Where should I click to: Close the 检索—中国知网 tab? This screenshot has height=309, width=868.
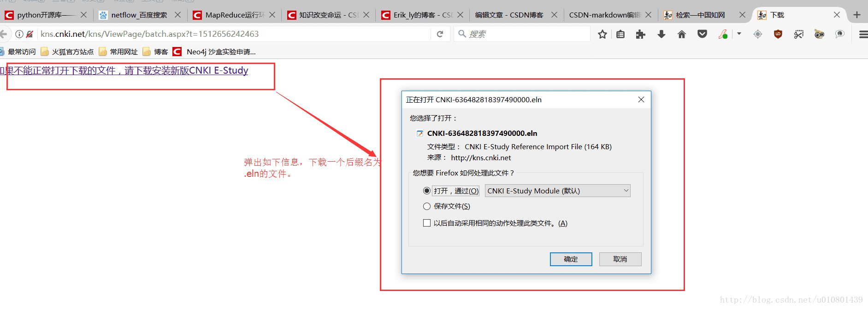click(742, 15)
